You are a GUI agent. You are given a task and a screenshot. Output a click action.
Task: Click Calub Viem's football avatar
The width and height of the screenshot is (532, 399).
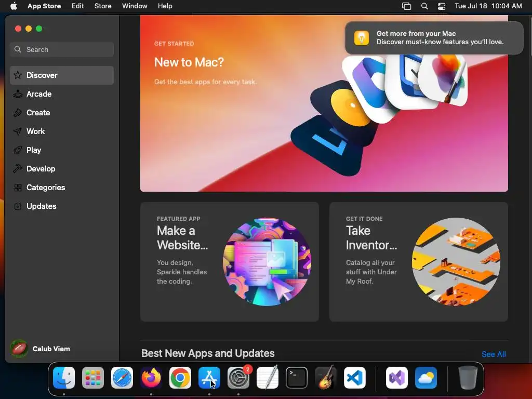19,349
